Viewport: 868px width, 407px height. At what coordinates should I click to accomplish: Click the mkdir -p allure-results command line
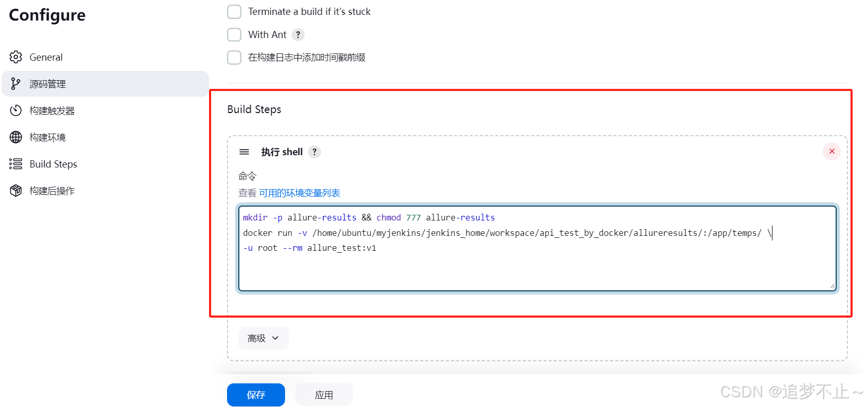tap(369, 217)
